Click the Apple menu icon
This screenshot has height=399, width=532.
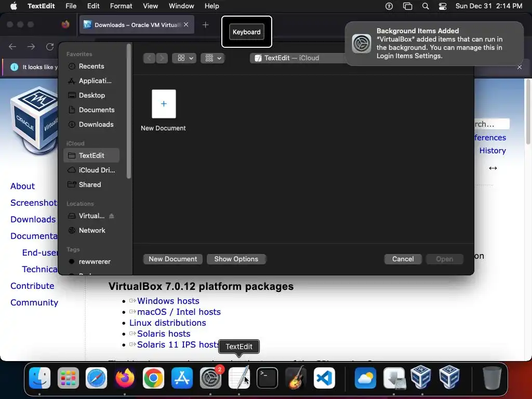(x=14, y=6)
